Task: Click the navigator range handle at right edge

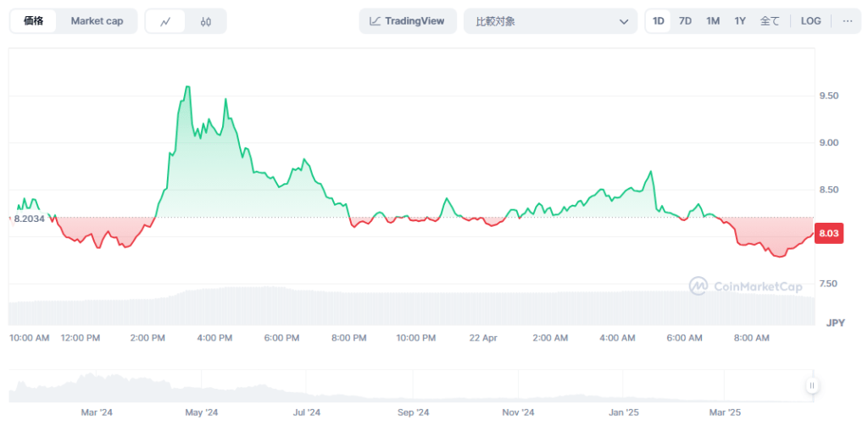Action: pyautogui.click(x=812, y=386)
